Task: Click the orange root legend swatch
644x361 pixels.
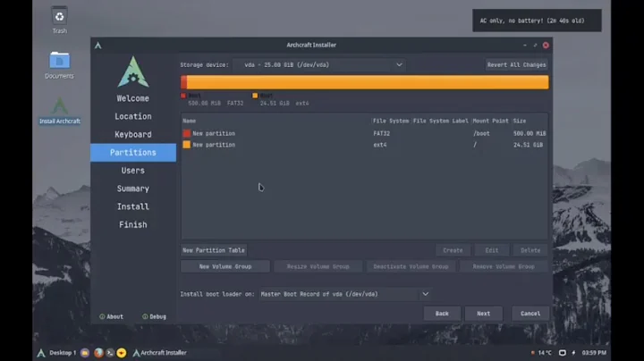Action: 255,96
